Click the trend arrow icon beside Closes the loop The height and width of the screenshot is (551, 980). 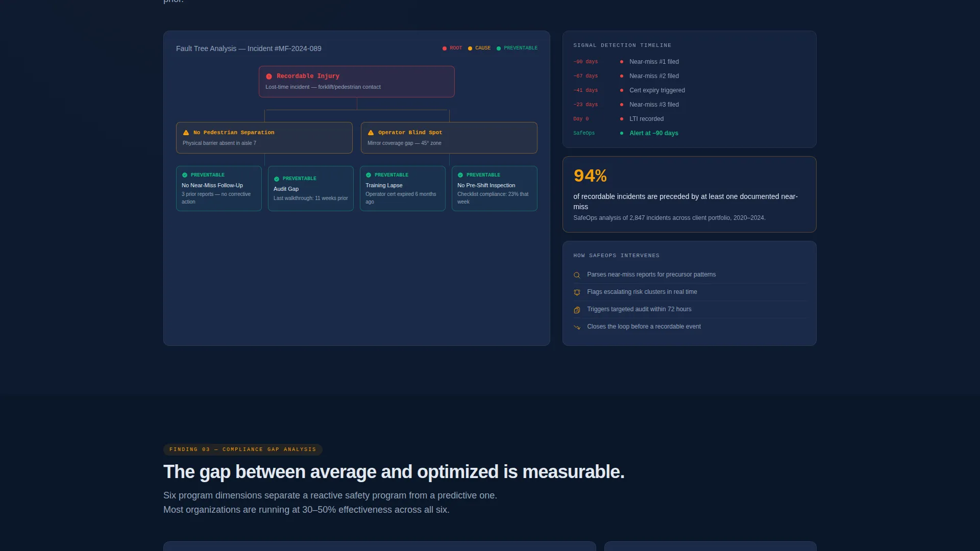(577, 327)
